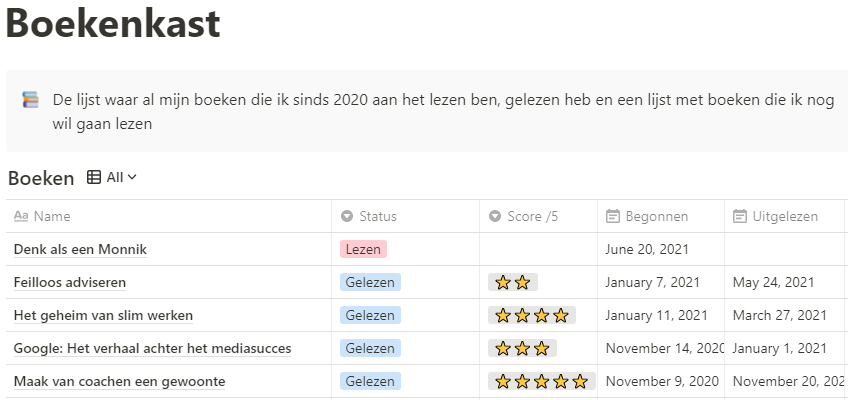Viewport: 848px width, 400px height.
Task: Click the Boekenkast page title
Action: (x=113, y=24)
